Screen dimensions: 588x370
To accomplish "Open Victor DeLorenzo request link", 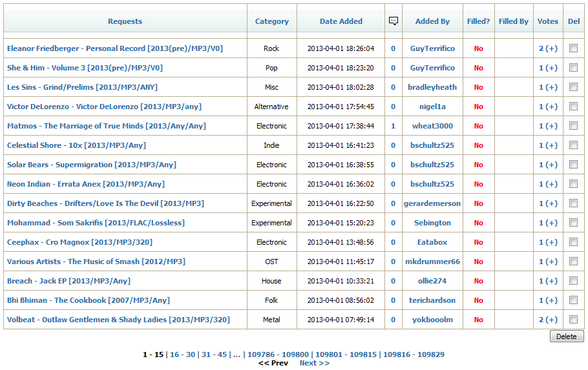I will click(x=104, y=107).
